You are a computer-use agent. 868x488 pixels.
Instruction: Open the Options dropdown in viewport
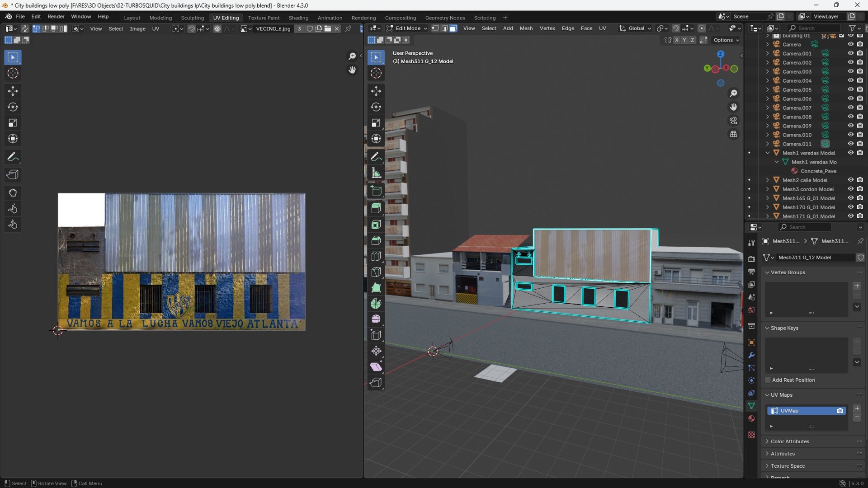pyautogui.click(x=726, y=40)
